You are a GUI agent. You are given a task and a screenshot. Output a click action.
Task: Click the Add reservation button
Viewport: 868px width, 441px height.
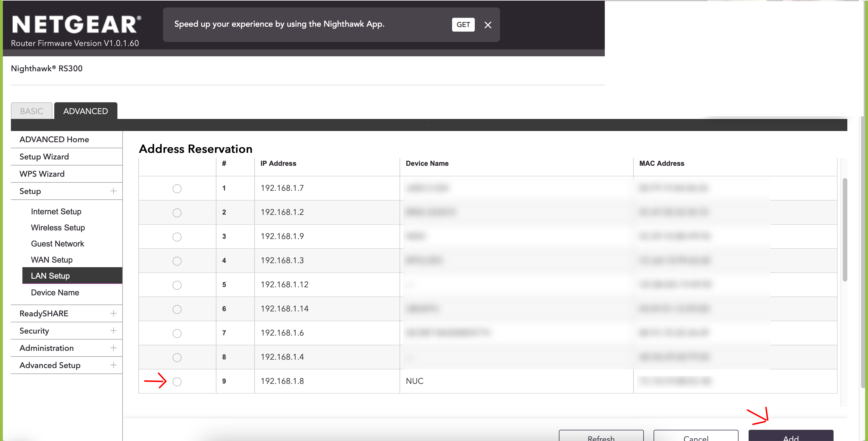pyautogui.click(x=790, y=436)
